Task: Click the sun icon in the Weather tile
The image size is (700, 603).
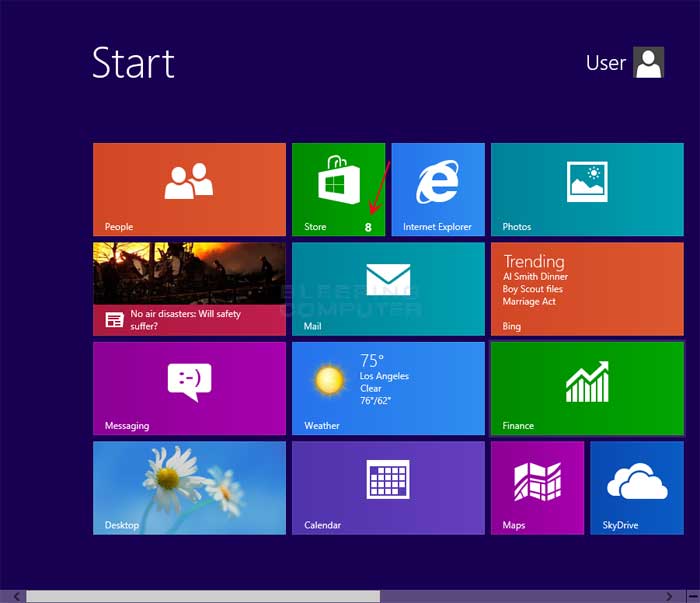Action: click(x=329, y=380)
